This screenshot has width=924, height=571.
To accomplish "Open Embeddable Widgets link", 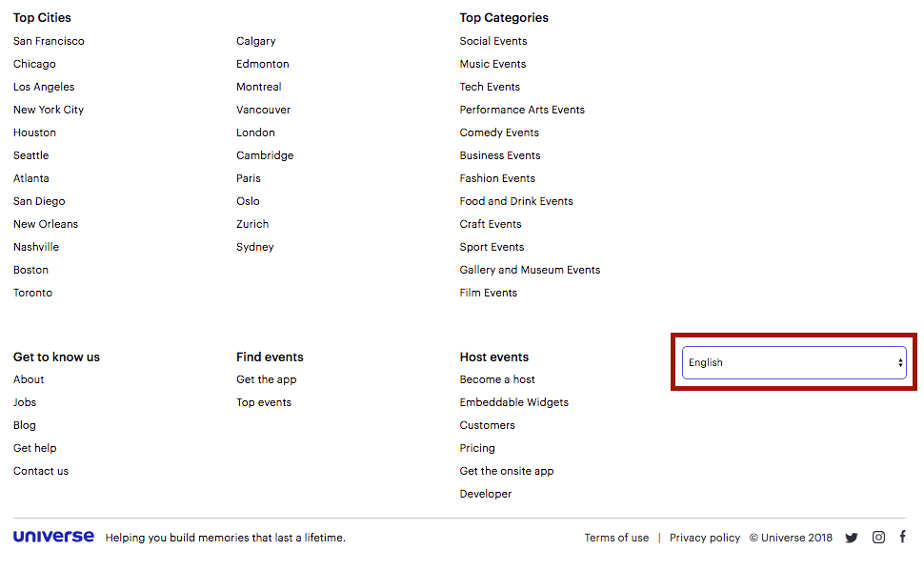I will click(x=513, y=402).
